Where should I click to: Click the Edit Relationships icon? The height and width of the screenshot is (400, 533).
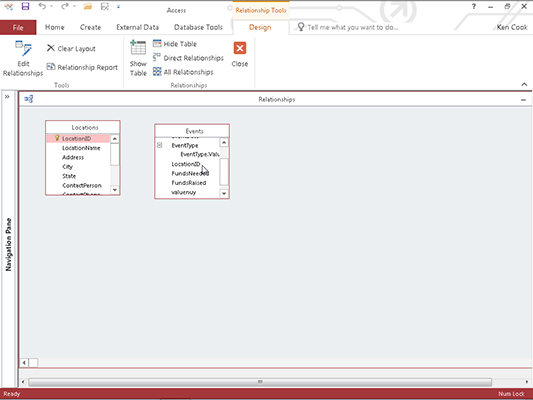coord(23,48)
